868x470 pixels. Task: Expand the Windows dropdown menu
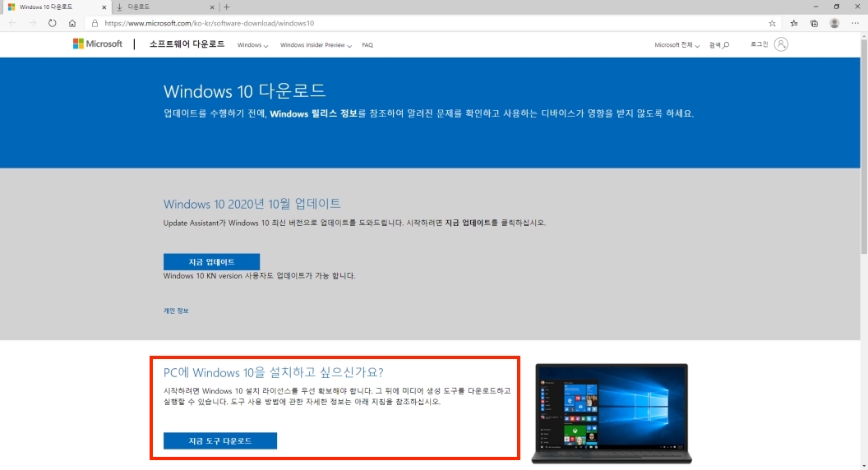[252, 45]
